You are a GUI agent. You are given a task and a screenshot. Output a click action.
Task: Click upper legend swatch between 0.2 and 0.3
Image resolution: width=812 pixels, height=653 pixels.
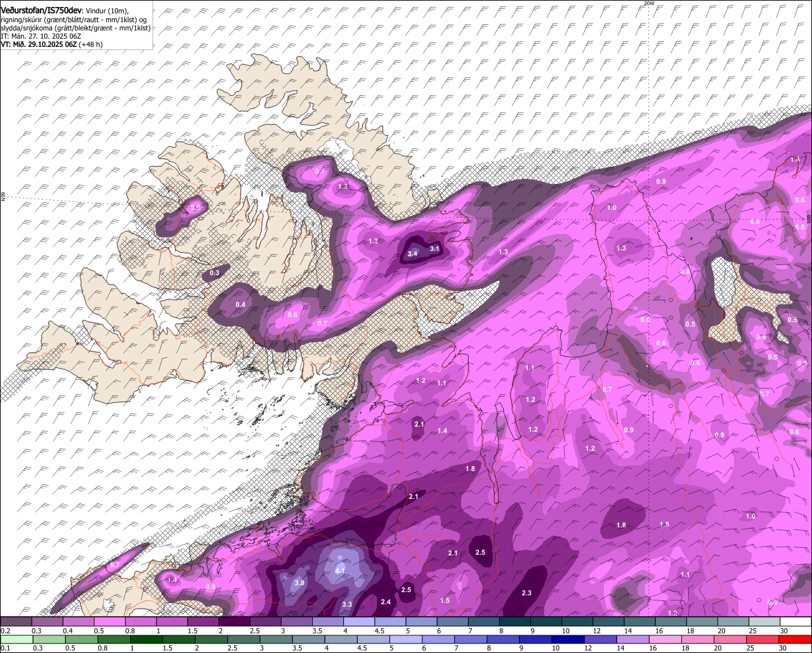click(x=16, y=621)
